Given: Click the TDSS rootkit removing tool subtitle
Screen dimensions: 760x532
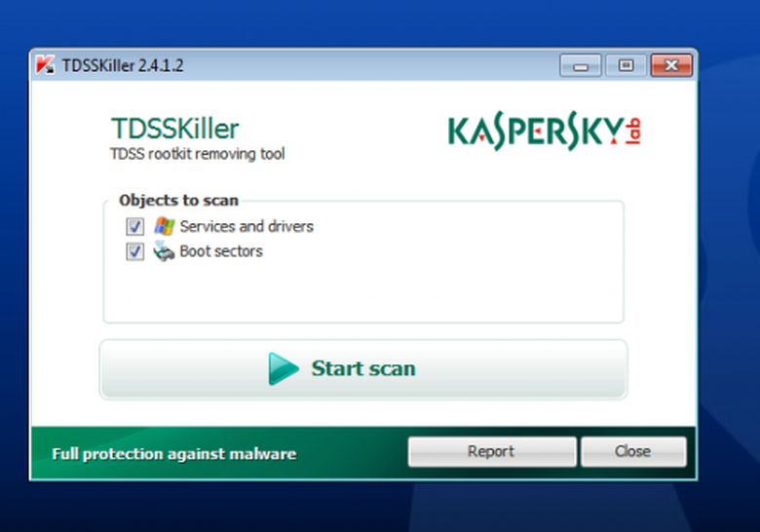Looking at the screenshot, I should pyautogui.click(x=197, y=154).
